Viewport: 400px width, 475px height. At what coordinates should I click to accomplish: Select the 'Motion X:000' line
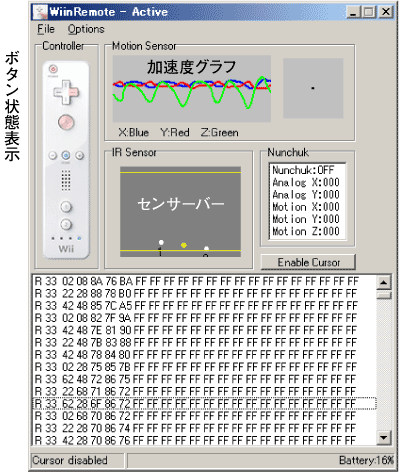point(306,207)
